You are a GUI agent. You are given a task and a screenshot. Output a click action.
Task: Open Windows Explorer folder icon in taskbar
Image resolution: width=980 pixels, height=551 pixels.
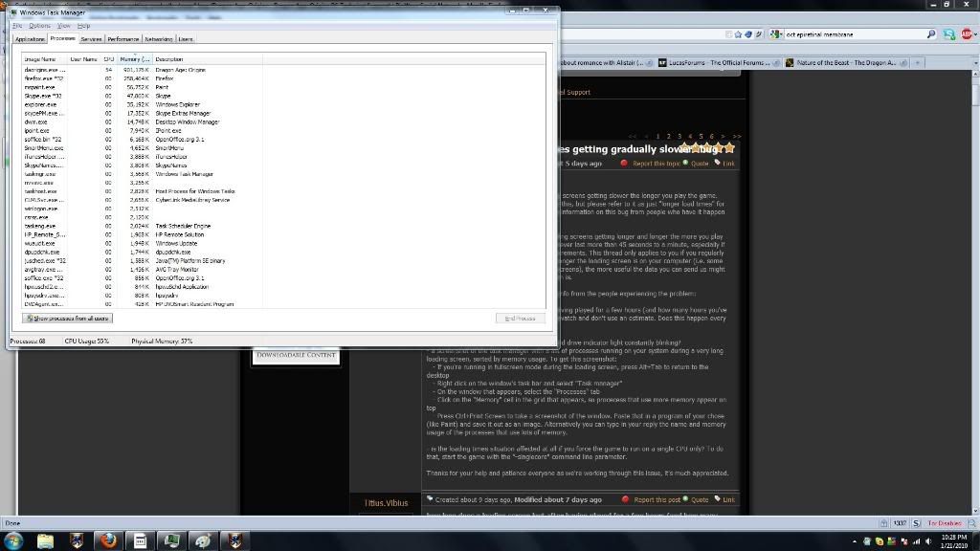click(x=45, y=540)
